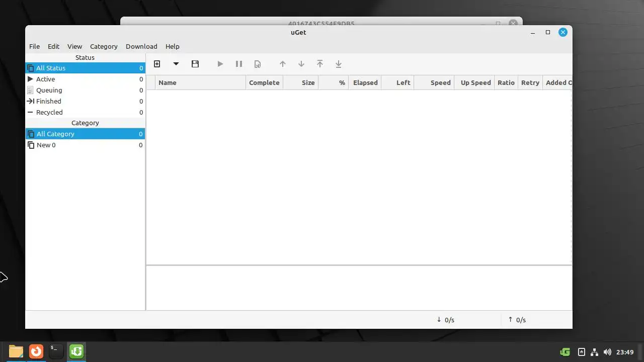Click the Move Down arrow icon

pyautogui.click(x=301, y=64)
